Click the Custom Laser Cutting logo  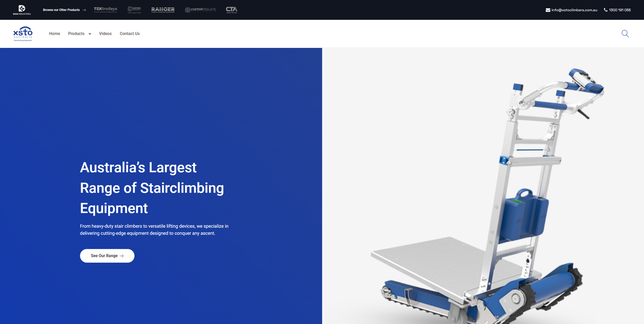click(134, 10)
